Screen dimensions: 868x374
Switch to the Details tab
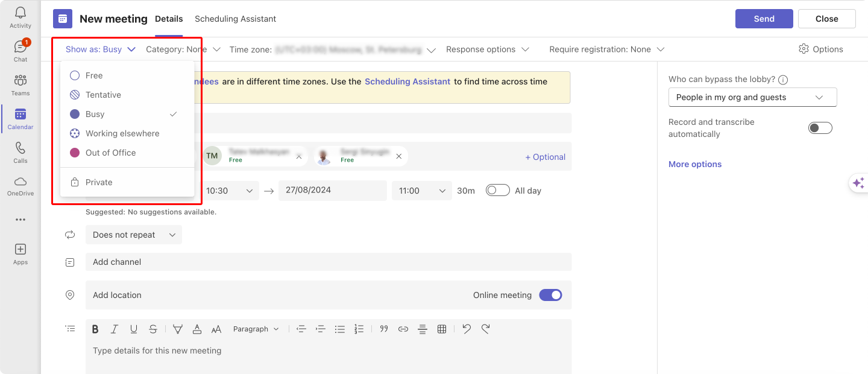pyautogui.click(x=169, y=19)
